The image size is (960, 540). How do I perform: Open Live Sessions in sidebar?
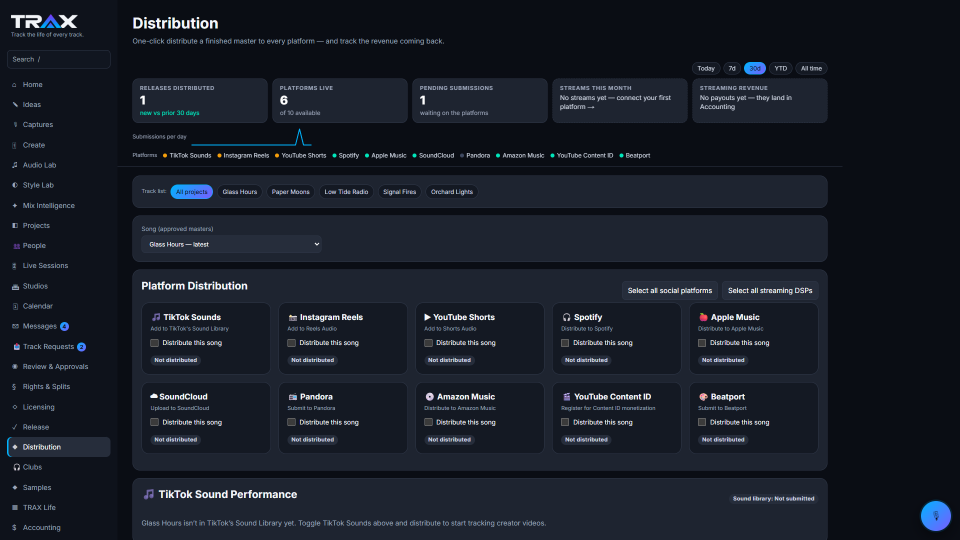click(59, 266)
